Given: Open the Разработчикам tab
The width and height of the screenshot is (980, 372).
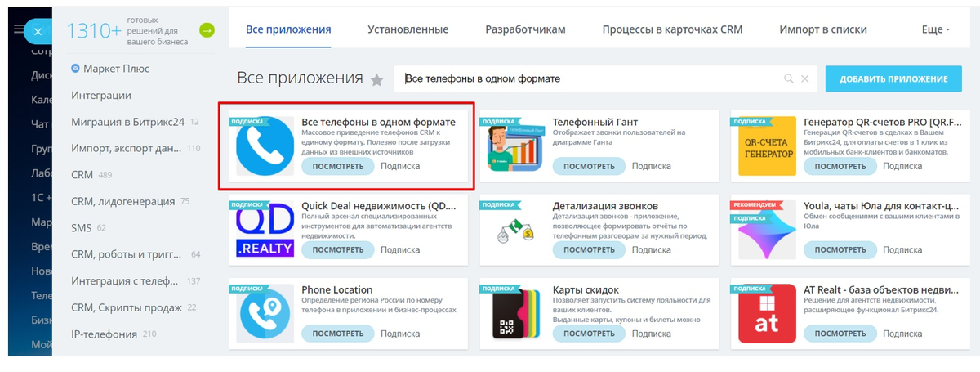Looking at the screenshot, I should pos(525,29).
